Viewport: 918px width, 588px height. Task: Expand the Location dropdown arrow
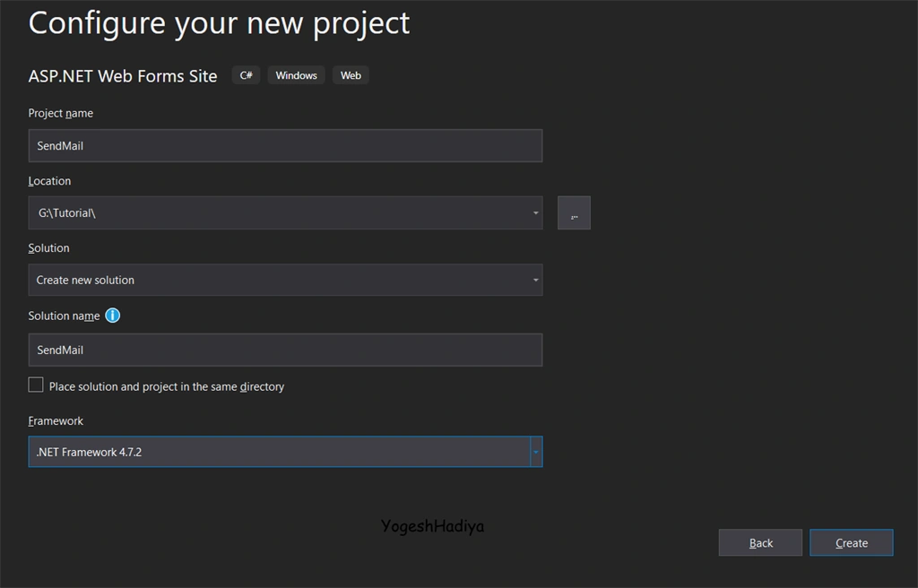[x=536, y=212]
